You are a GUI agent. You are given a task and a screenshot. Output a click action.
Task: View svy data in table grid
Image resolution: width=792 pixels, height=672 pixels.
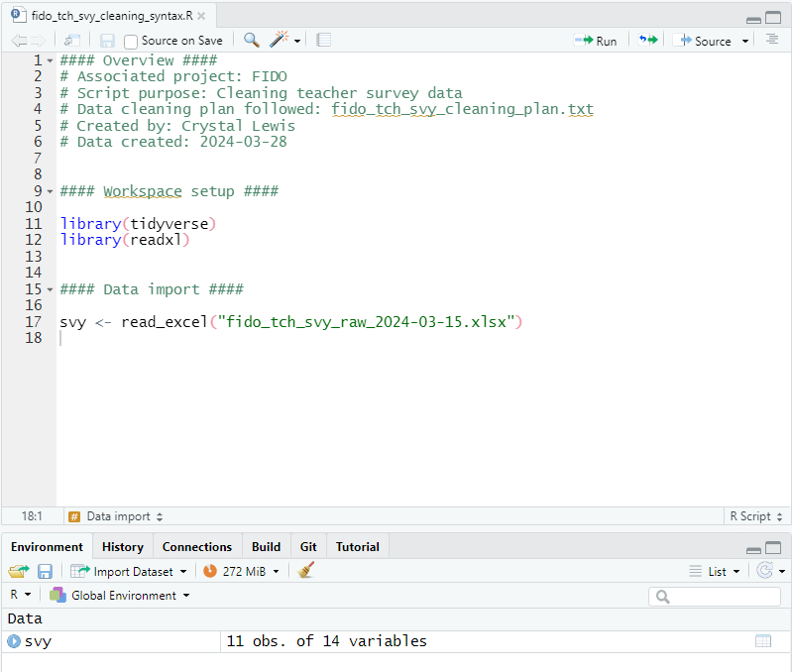point(762,641)
